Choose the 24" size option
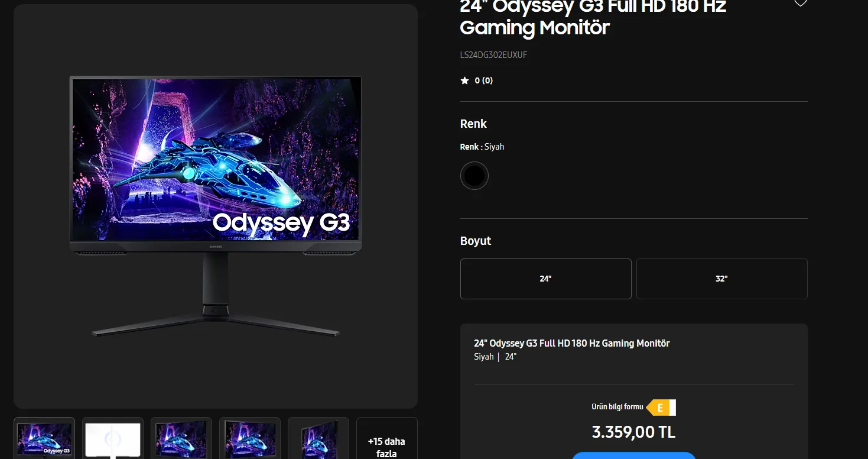The image size is (868, 459). pyautogui.click(x=545, y=279)
